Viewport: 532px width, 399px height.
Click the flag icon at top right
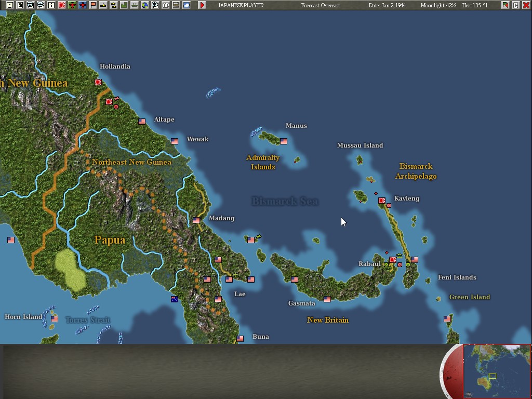(506, 5)
